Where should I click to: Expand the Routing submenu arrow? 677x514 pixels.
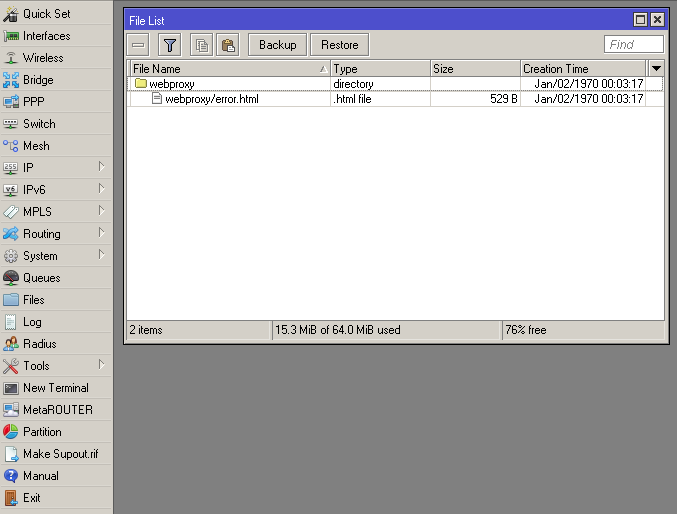[101, 233]
